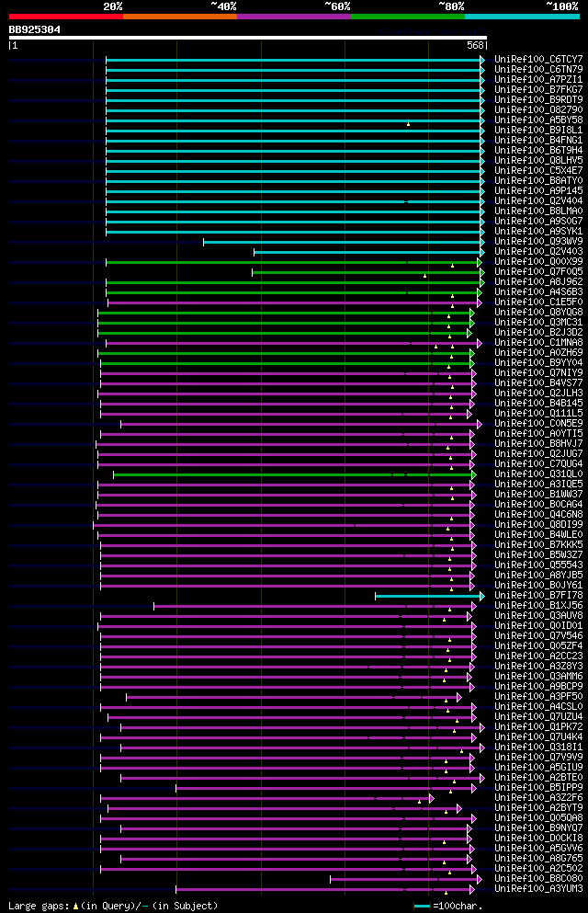The width and height of the screenshot is (588, 913).
Task: Open hit UniRef100_A7PZI1
Action: coord(538,80)
